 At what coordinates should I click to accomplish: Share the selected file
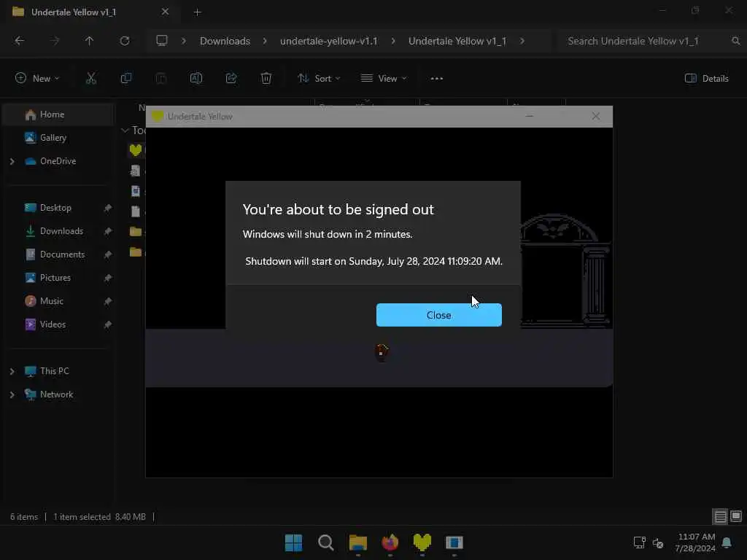pos(231,78)
